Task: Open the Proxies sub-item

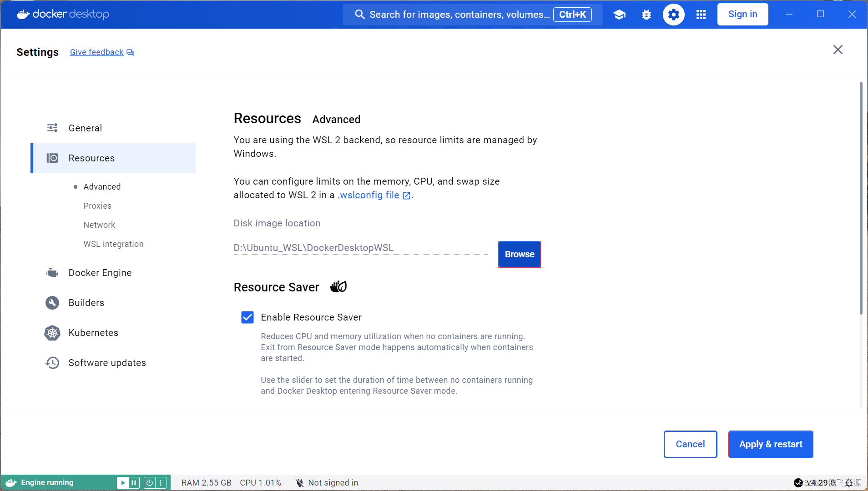Action: pyautogui.click(x=97, y=206)
